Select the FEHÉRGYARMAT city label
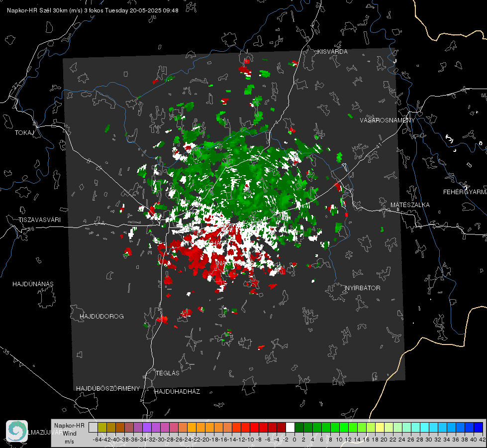Screen dimensions: 487x448 465,192
